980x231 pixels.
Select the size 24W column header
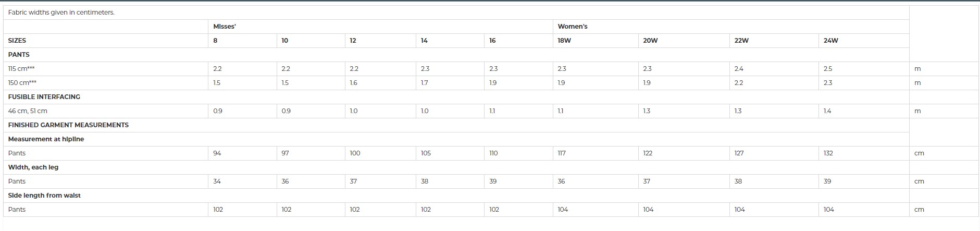(831, 41)
